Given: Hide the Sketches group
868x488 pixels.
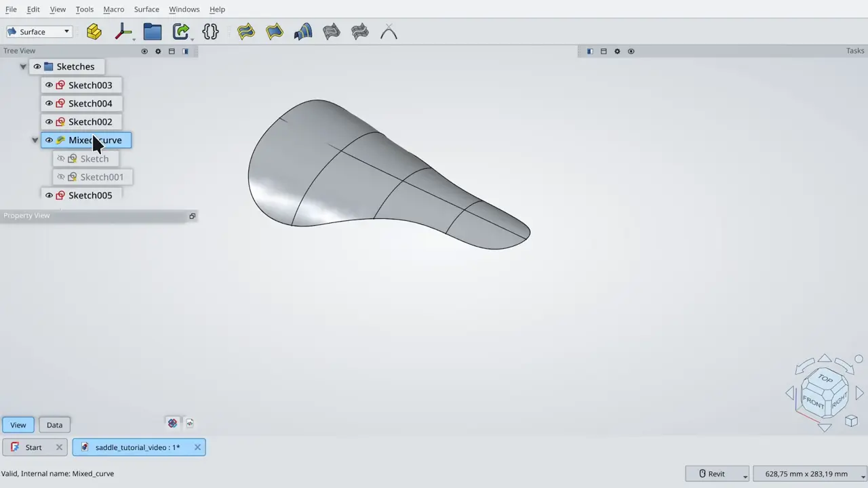Looking at the screenshot, I should pos(37,66).
